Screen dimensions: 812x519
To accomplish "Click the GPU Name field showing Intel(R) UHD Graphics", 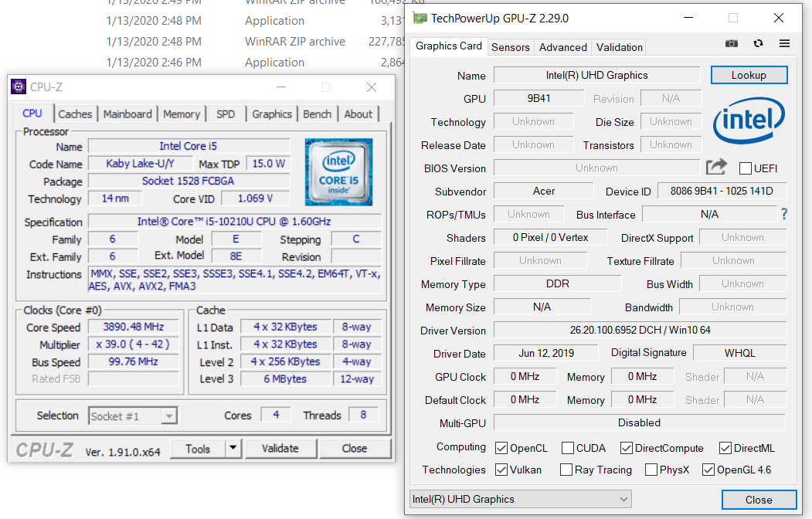I will (596, 75).
